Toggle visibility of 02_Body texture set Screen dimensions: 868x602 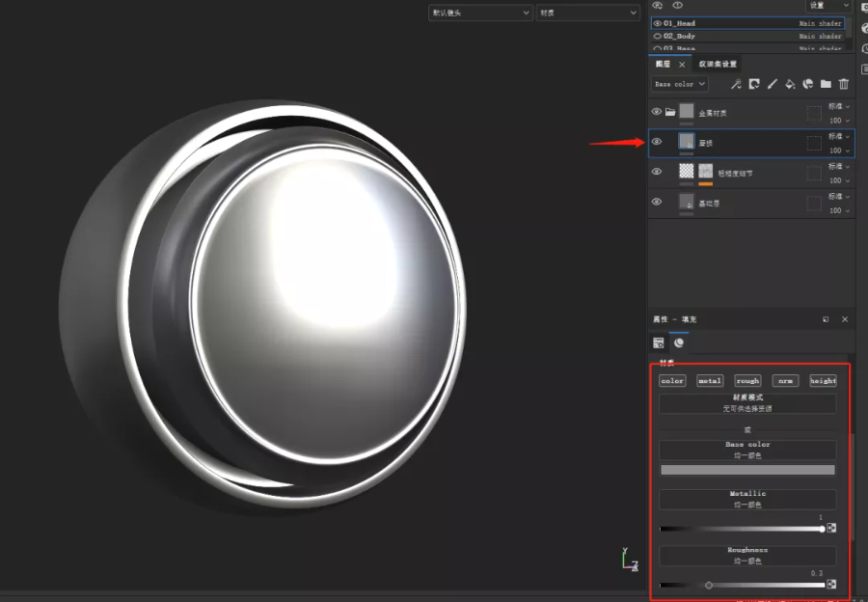point(658,36)
